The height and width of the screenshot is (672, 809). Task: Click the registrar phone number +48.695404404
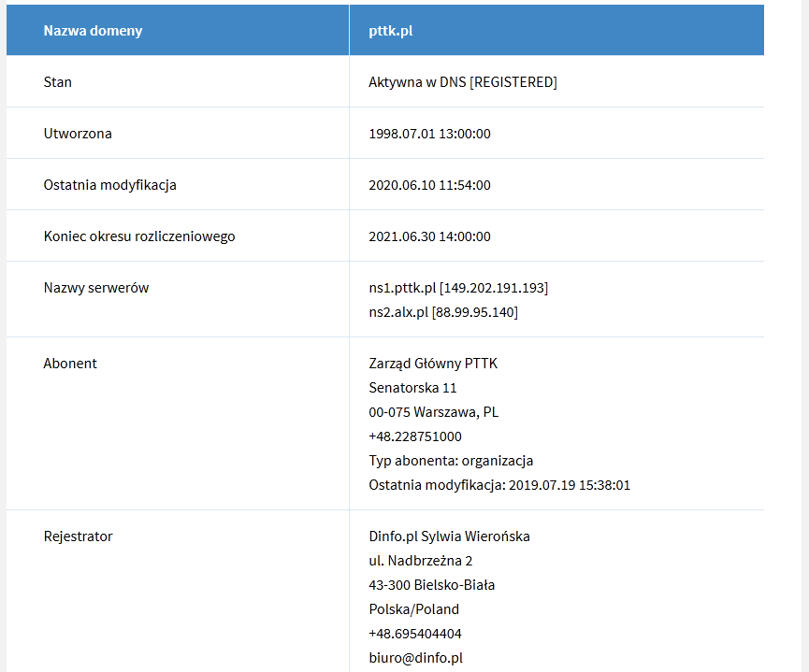[x=415, y=634]
